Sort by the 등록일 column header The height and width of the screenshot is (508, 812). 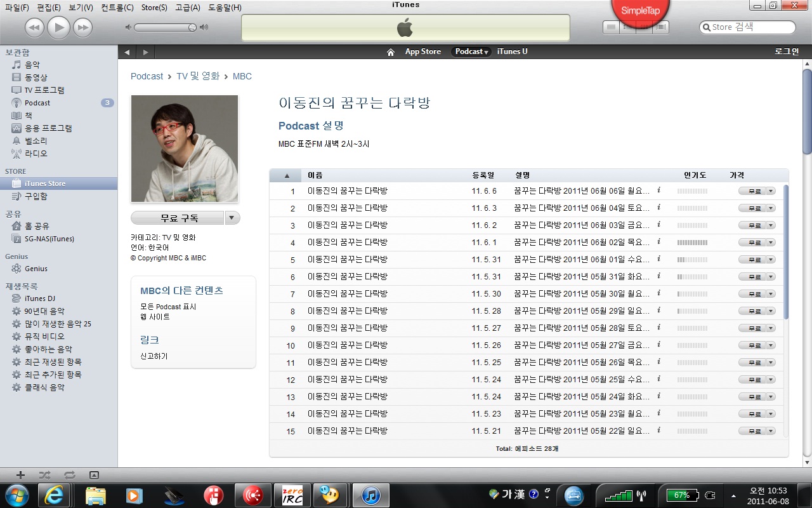click(483, 175)
